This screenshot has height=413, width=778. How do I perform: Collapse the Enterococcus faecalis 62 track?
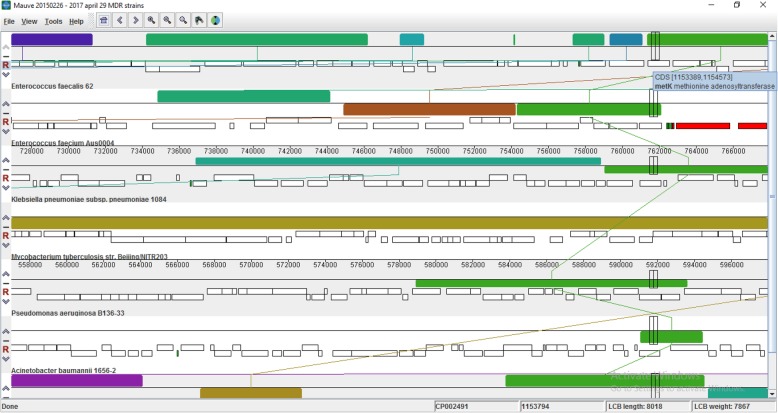tap(6, 56)
